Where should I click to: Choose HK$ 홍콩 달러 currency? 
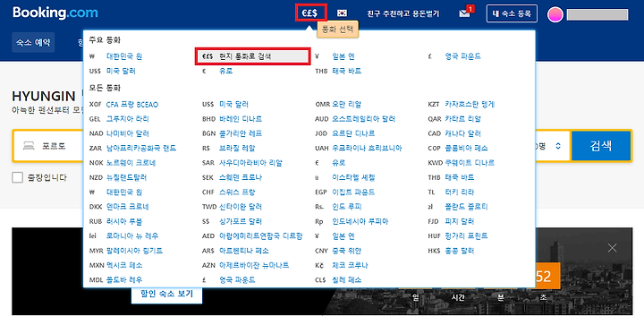pyautogui.click(x=451, y=251)
